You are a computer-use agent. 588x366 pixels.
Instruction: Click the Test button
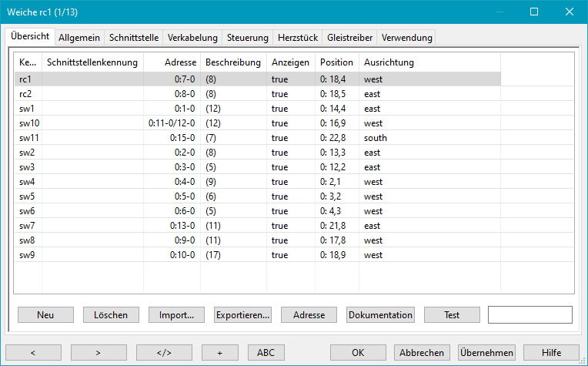point(452,314)
